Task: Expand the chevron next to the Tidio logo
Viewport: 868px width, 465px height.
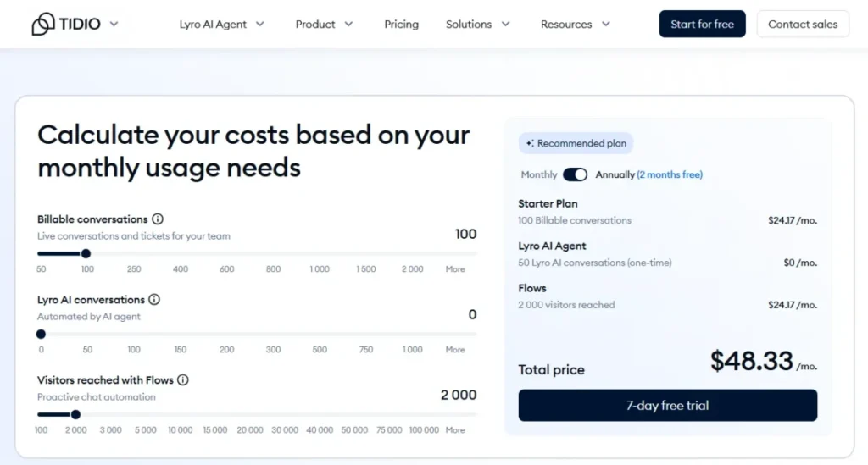Action: click(x=114, y=24)
